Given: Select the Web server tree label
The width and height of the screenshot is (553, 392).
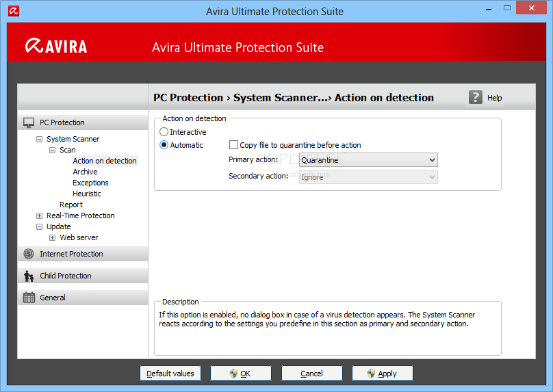Looking at the screenshot, I should 79,237.
